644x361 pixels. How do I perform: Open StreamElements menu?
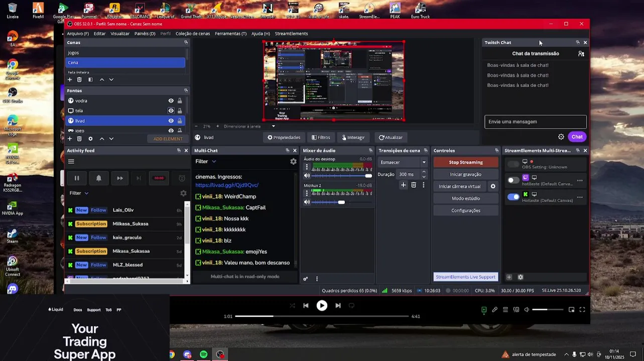(x=292, y=34)
